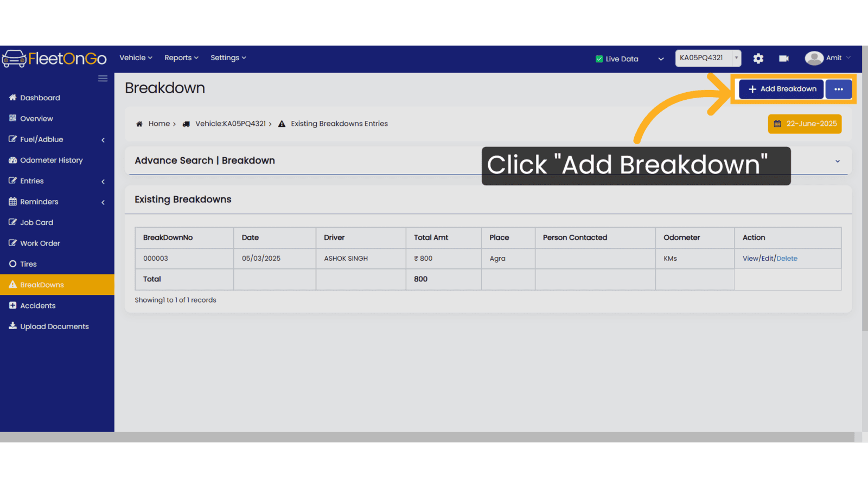Image resolution: width=868 pixels, height=488 pixels.
Task: Click the Add Breakdown button
Action: (x=781, y=89)
